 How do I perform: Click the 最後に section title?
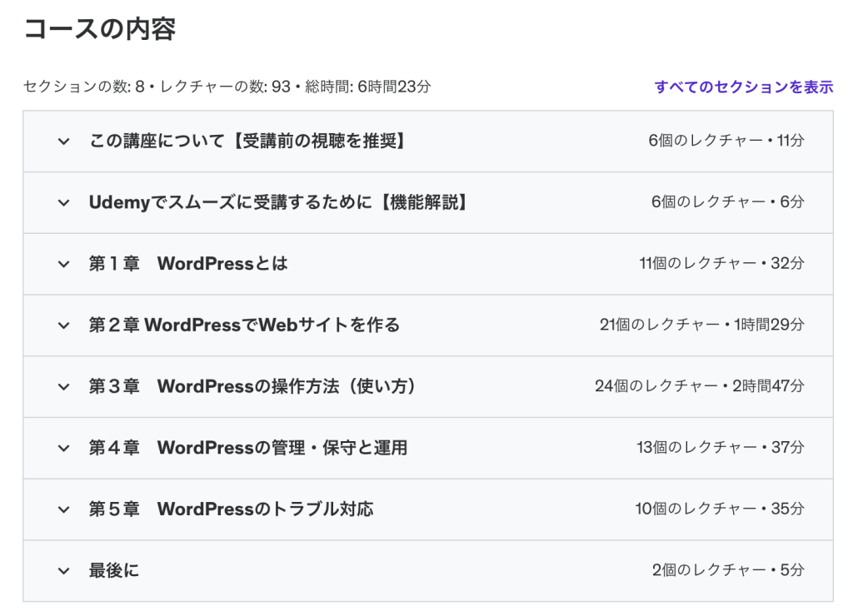pyautogui.click(x=114, y=571)
